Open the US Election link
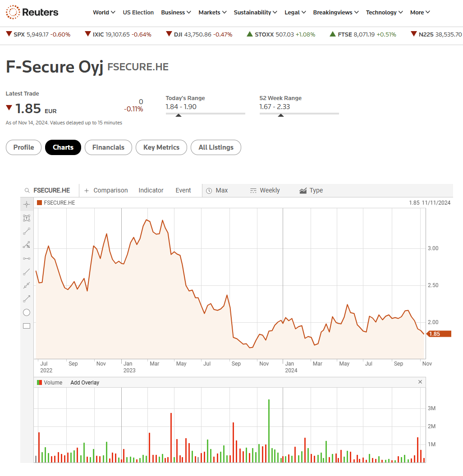Image resolution: width=463 pixels, height=476 pixels. point(138,13)
